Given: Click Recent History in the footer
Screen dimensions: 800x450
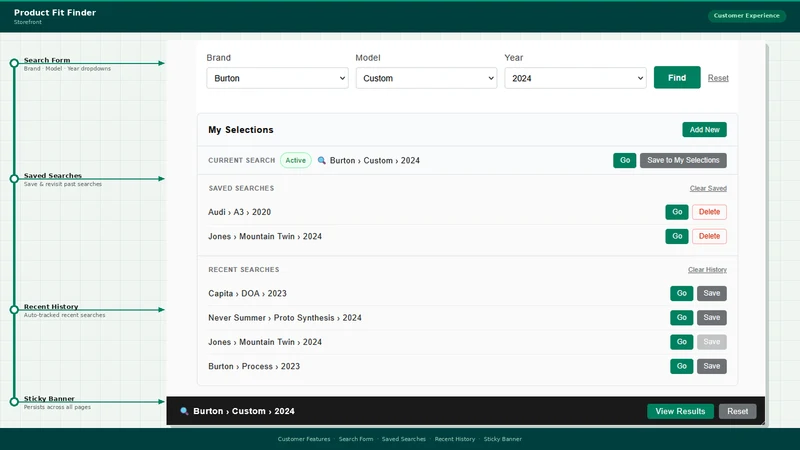Looking at the screenshot, I should [455, 439].
